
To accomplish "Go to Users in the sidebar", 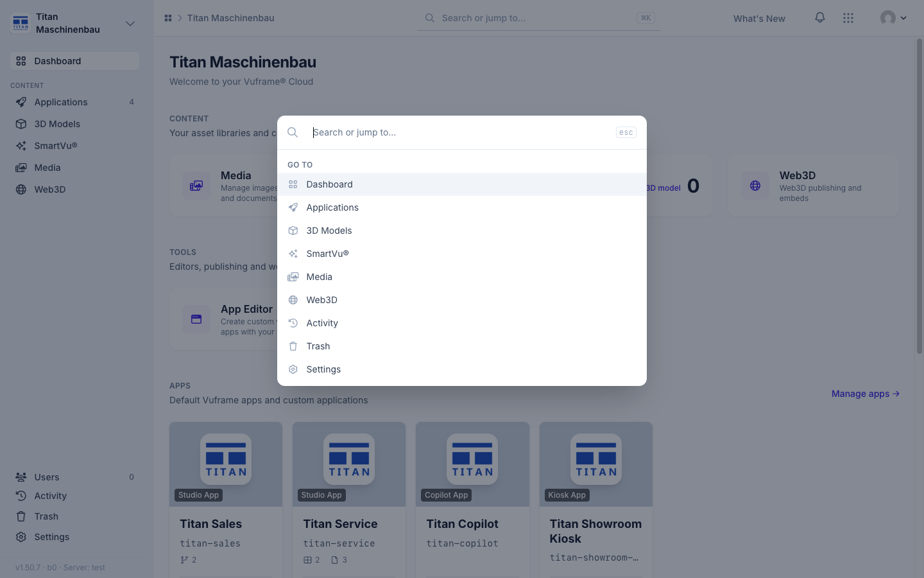I will click(74, 477).
